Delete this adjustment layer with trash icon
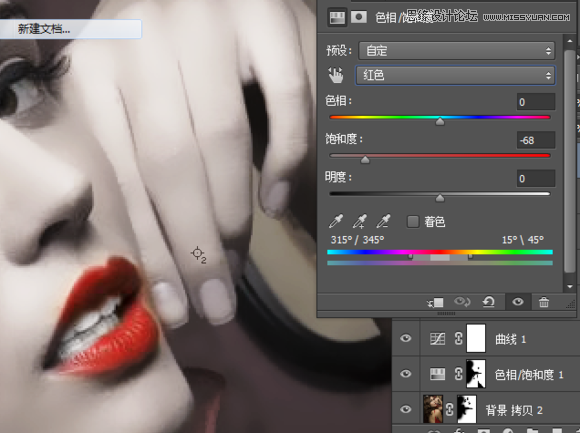580x433 pixels. tap(544, 302)
